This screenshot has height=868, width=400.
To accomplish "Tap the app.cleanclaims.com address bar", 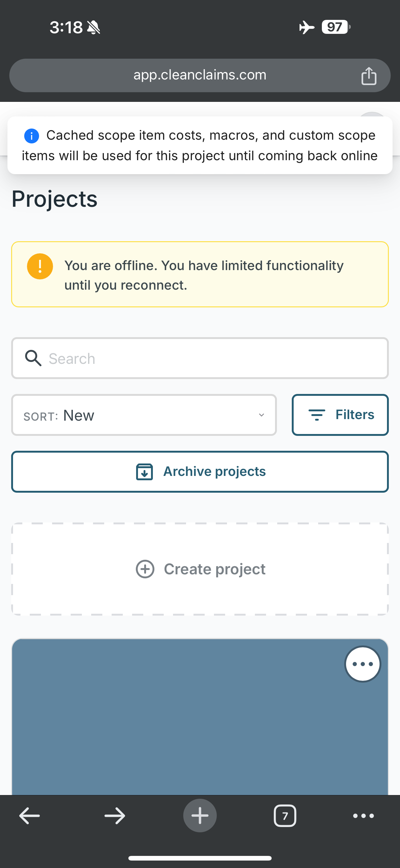I will tap(200, 75).
